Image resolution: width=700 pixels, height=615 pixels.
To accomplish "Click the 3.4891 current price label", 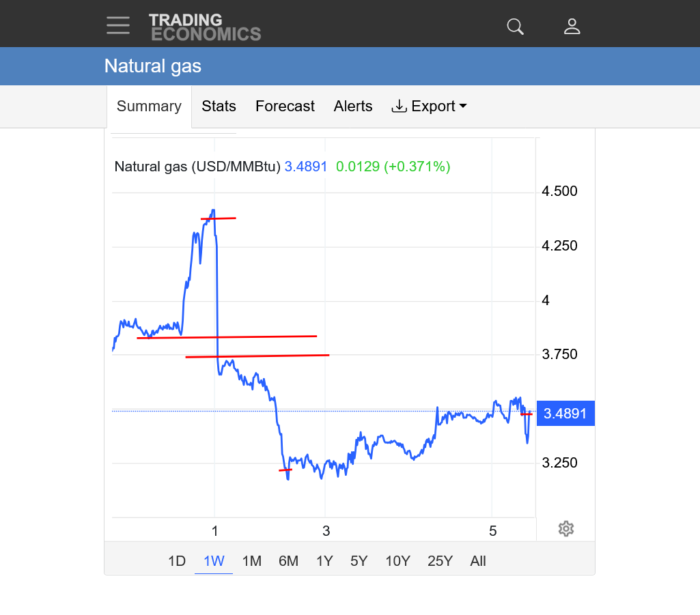I will tap(565, 414).
